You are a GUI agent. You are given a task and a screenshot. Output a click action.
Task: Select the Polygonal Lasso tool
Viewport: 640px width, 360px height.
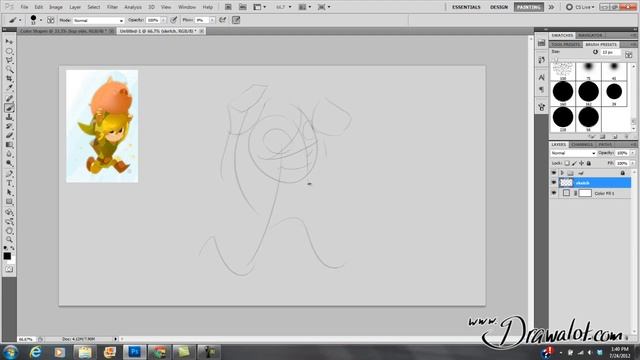9,60
